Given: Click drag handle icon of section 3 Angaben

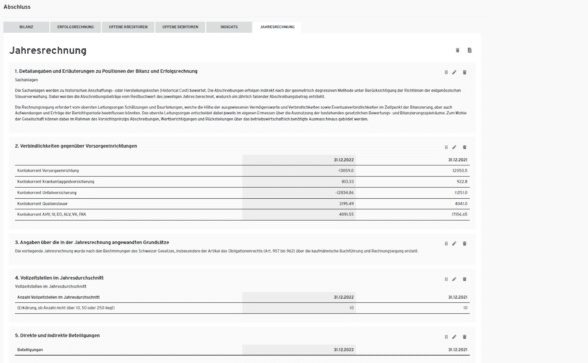Looking at the screenshot, I should pyautogui.click(x=446, y=244).
